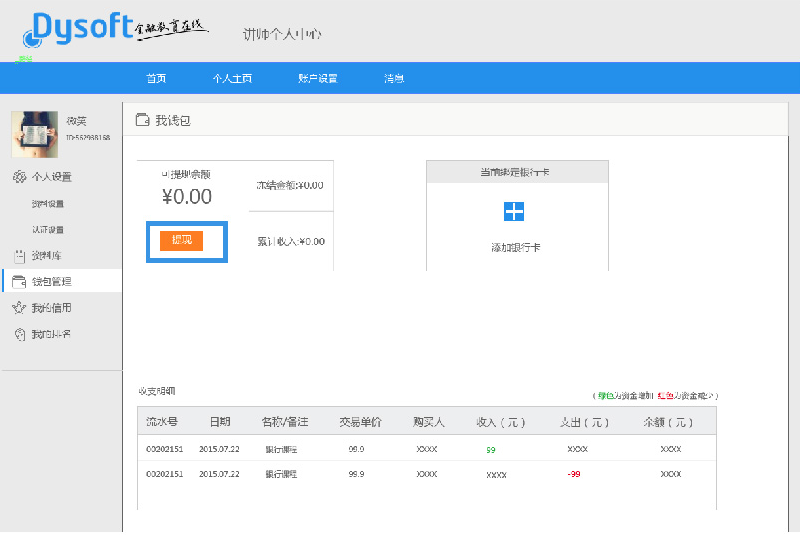This screenshot has height=535, width=800.
Task: Open 个人主页 in the navigation bar
Action: coord(232,79)
